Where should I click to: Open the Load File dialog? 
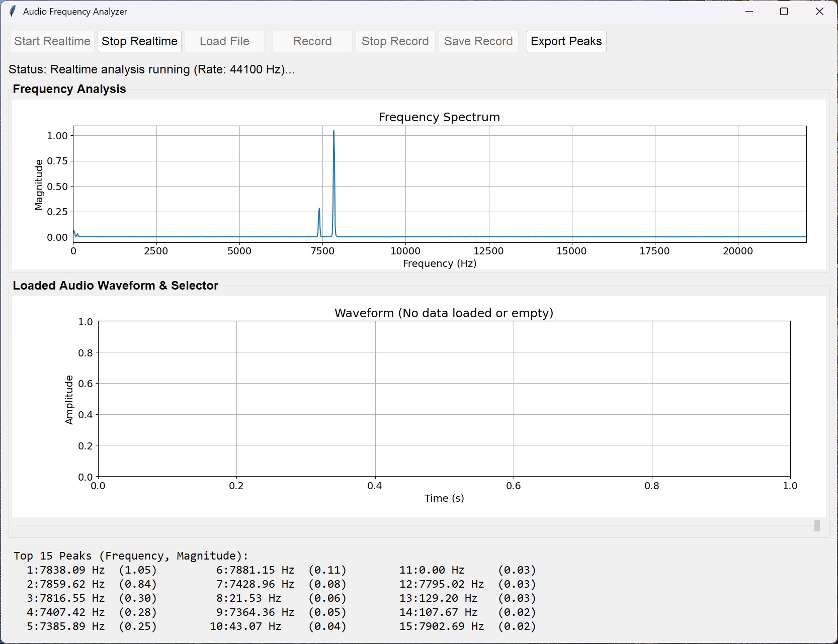224,41
